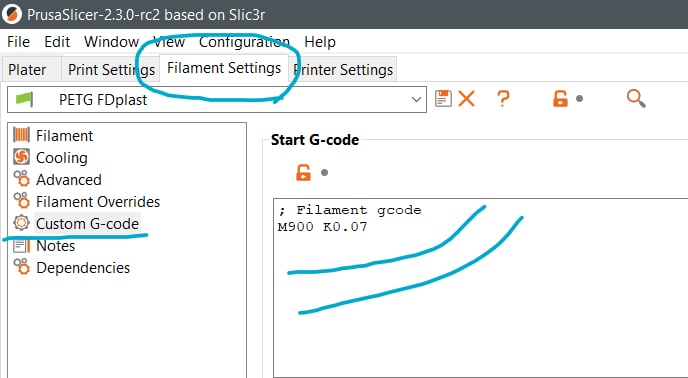Select the Filament spool icon entry
The width and height of the screenshot is (688, 378).
(21, 135)
